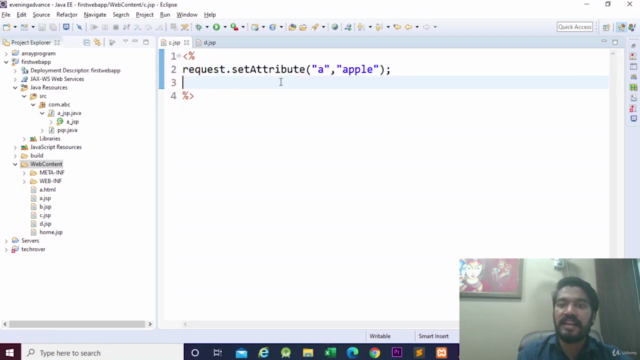Collapse the firstwebapp project
The width and height of the screenshot is (640, 360).
click(x=6, y=62)
